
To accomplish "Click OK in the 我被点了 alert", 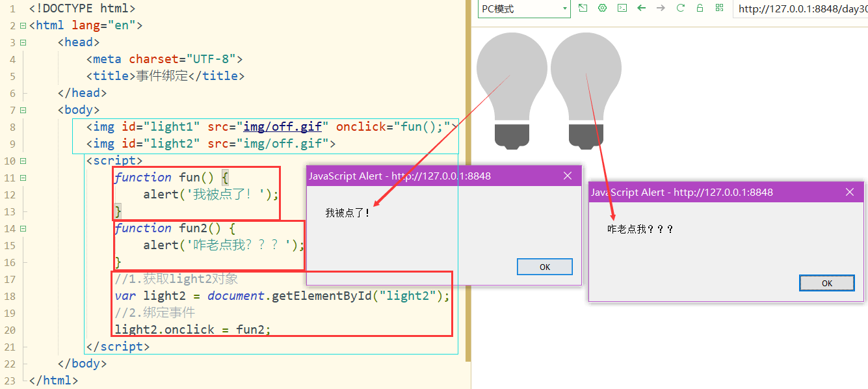I will 545,267.
